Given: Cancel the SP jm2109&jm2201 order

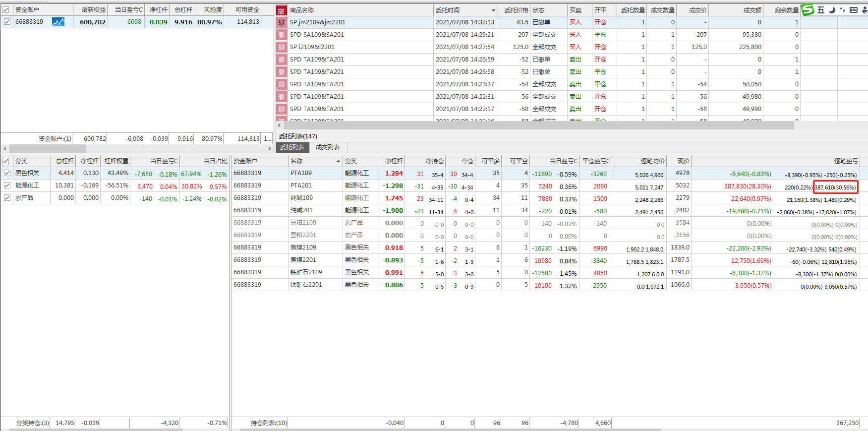Looking at the screenshot, I should point(281,22).
